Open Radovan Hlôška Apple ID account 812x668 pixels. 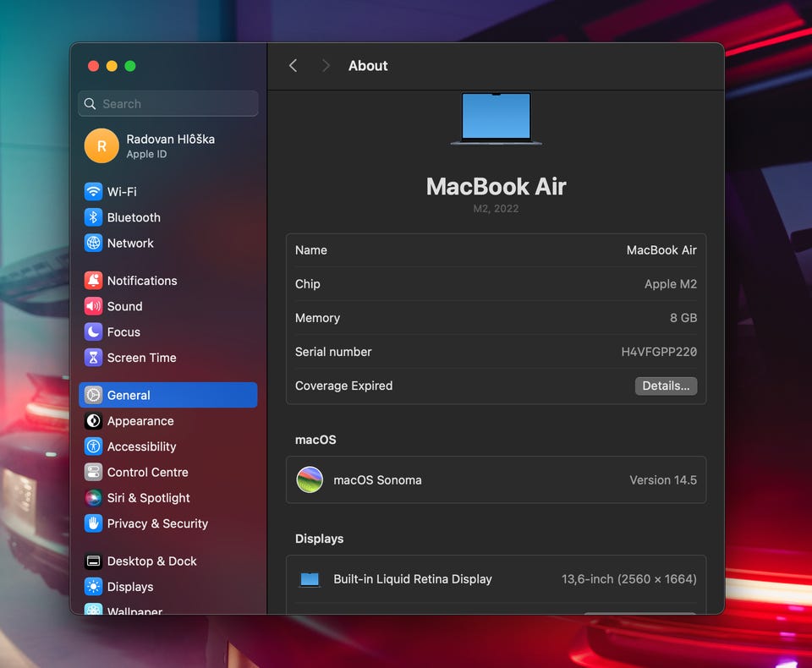pyautogui.click(x=168, y=146)
